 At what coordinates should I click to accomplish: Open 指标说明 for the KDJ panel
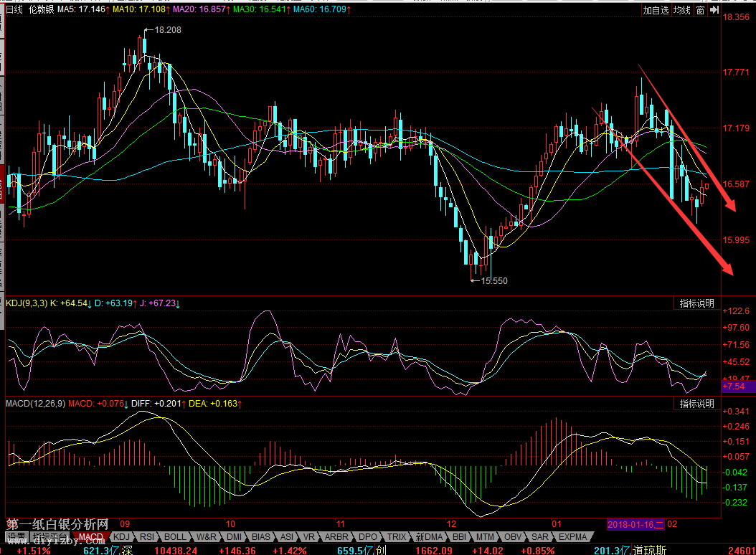tap(696, 303)
